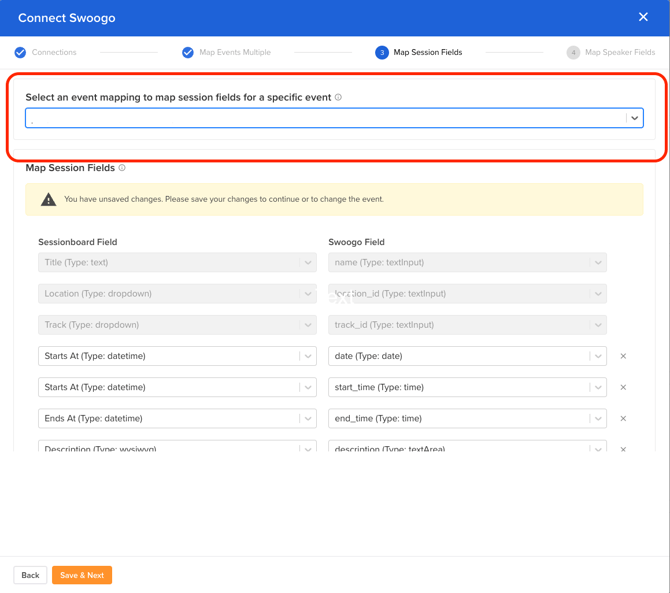Viewport: 670px width, 593px height.
Task: Remove the start_time field mapping row
Action: pyautogui.click(x=623, y=387)
